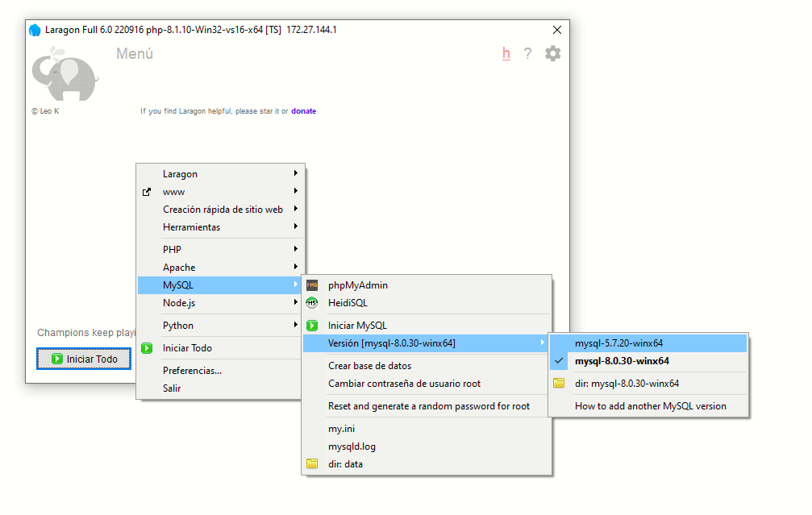Follow the blue donate link
The image size is (812, 515).
[x=303, y=111]
